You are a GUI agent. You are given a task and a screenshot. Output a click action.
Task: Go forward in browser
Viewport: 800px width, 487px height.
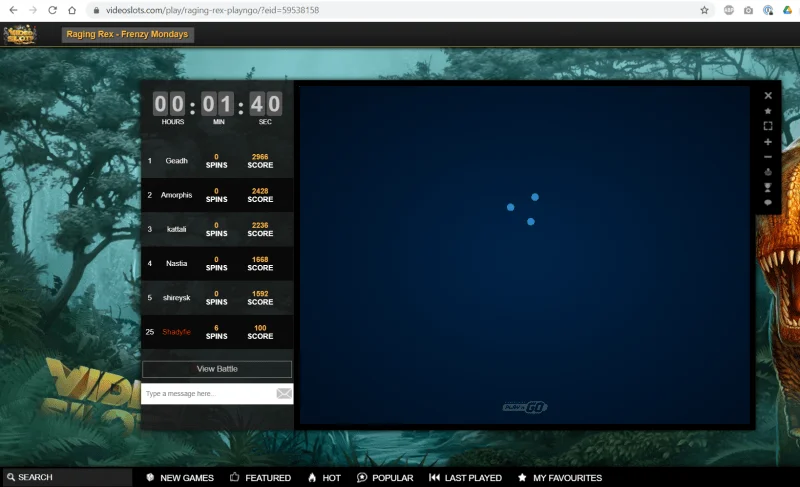tap(33, 10)
